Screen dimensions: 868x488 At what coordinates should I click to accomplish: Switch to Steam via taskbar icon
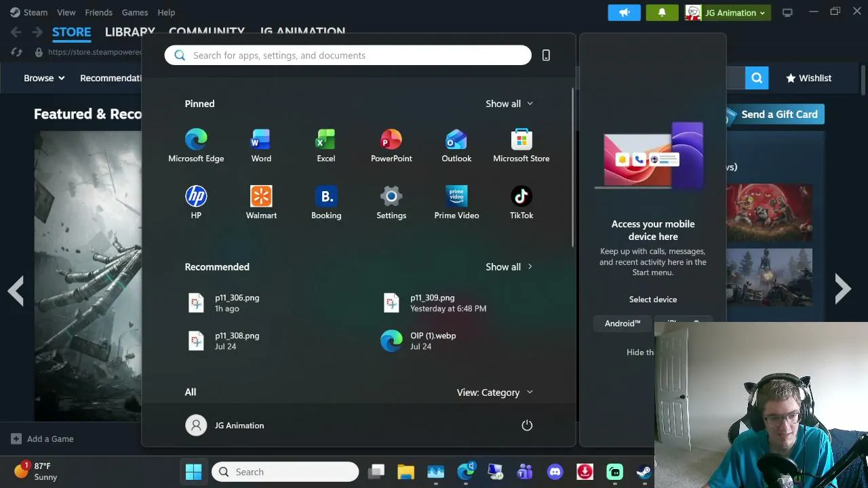pyautogui.click(x=644, y=472)
